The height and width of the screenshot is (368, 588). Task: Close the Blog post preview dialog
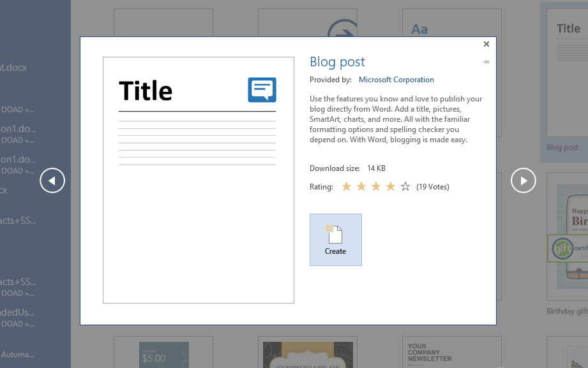tap(486, 44)
